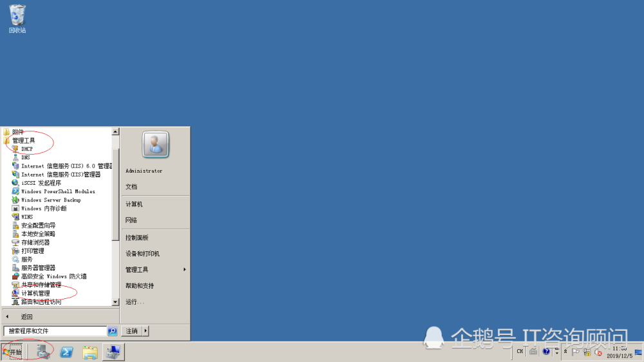This screenshot has height=362, width=644.
Task: Click the language bar help icon
Action: click(546, 351)
